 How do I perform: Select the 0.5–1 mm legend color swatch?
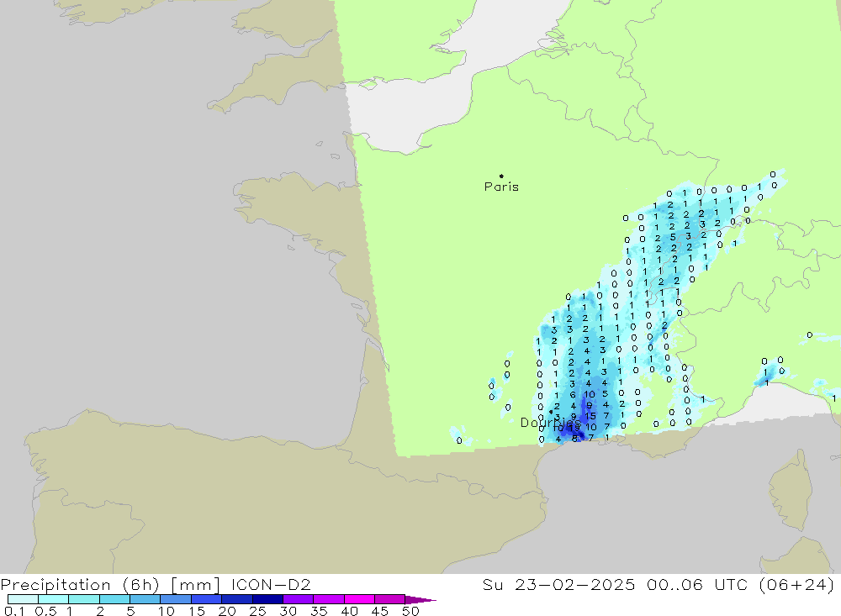(53, 599)
